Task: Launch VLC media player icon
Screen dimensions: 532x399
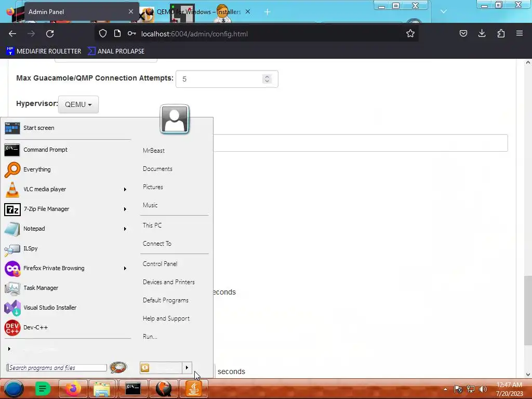Action: point(12,189)
